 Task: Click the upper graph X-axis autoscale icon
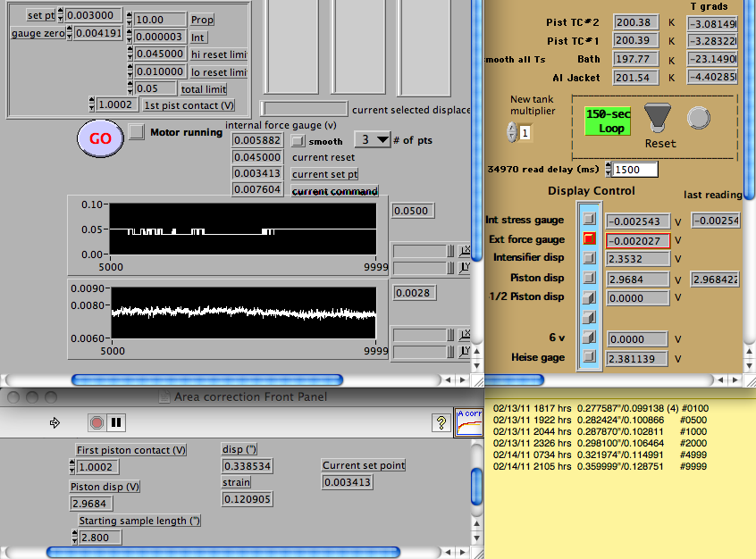[466, 250]
